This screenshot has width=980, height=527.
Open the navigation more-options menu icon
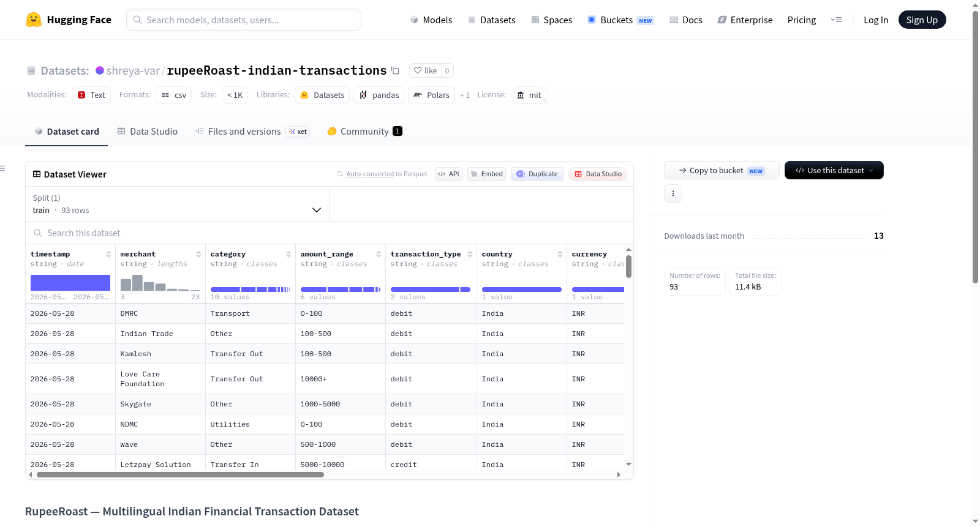pyautogui.click(x=836, y=20)
